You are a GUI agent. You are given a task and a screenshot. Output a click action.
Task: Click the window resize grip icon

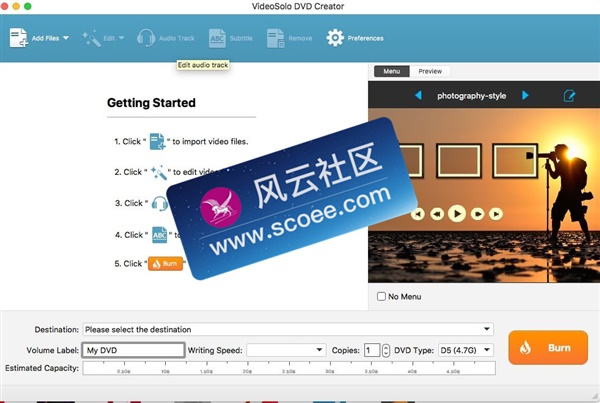595,396
